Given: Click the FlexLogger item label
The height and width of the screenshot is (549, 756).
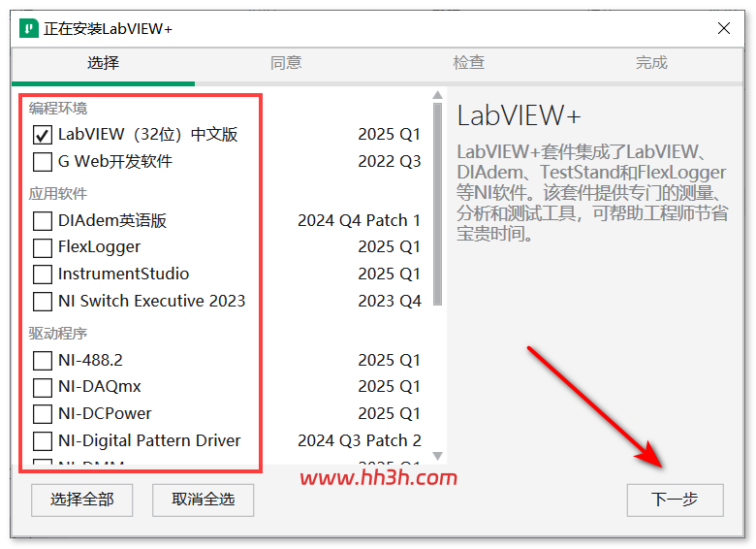Looking at the screenshot, I should point(99,247).
